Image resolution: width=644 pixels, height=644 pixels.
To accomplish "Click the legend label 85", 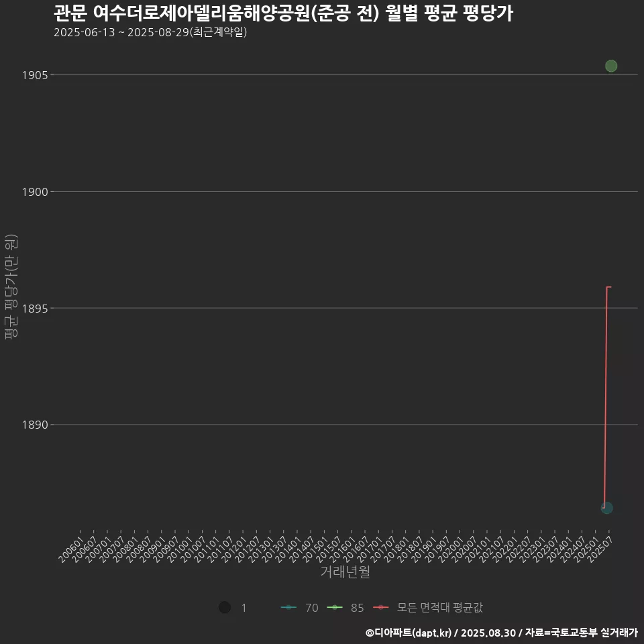I will point(358,608).
